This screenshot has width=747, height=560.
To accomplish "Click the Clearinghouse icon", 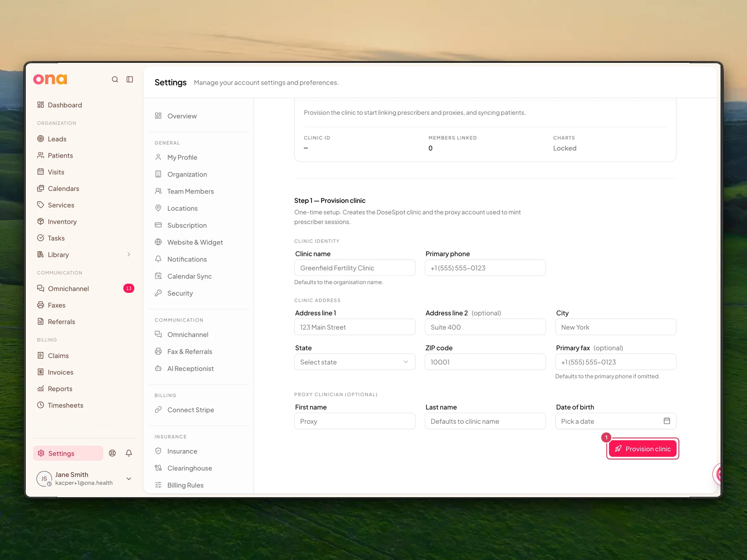I will pos(158,468).
